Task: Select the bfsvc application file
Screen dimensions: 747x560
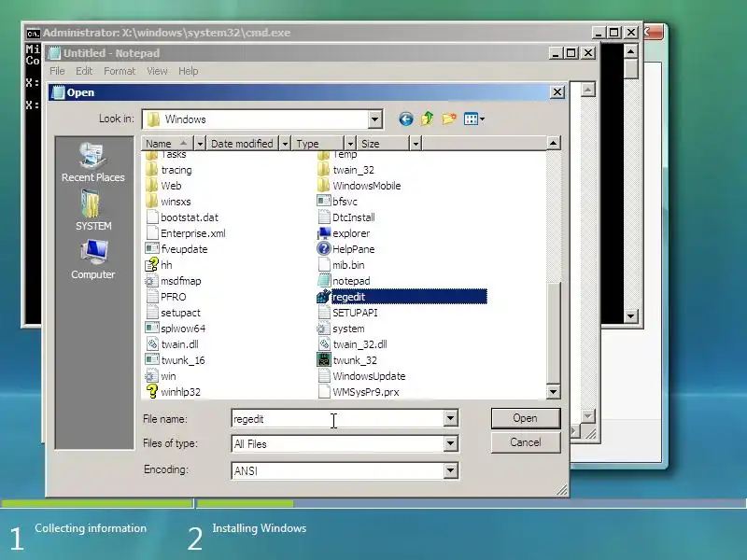Action: (x=337, y=202)
